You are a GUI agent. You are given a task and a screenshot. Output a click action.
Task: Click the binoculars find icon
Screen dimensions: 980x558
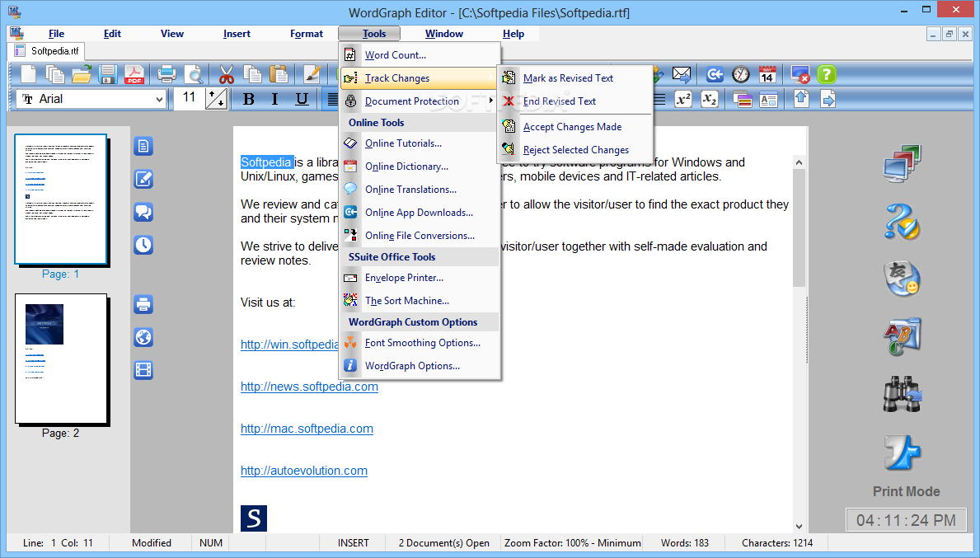(903, 394)
